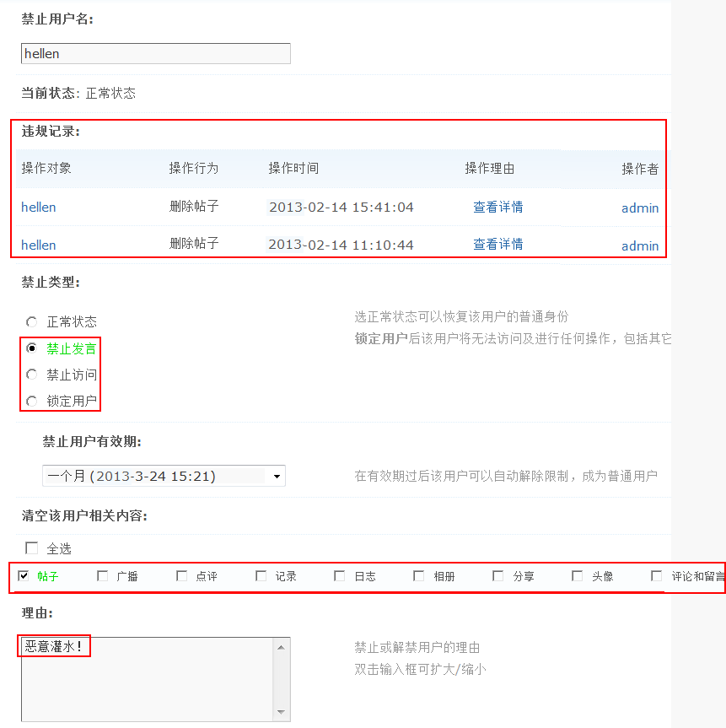The image size is (726, 728).
Task: Check the 全选 checkbox
Action: coord(32,547)
